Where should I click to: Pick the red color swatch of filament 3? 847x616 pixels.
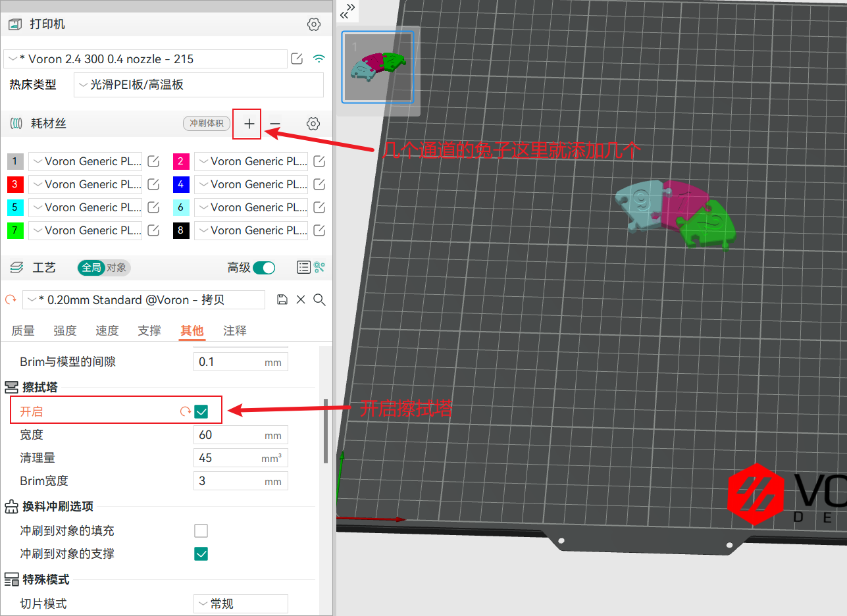(15, 184)
